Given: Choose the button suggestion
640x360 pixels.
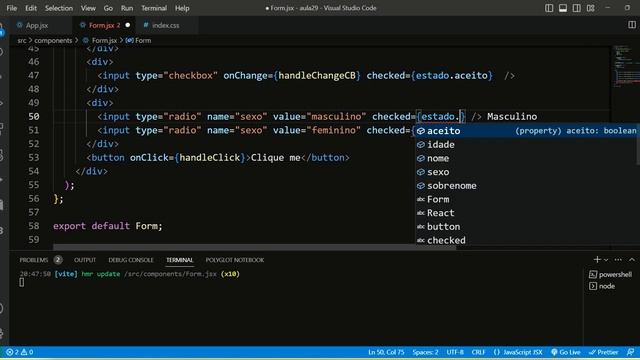Looking at the screenshot, I should [527, 227].
